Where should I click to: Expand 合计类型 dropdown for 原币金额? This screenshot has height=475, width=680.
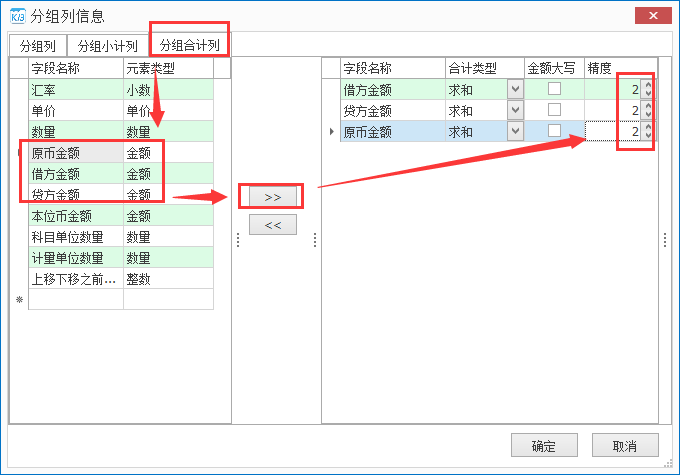[x=515, y=131]
